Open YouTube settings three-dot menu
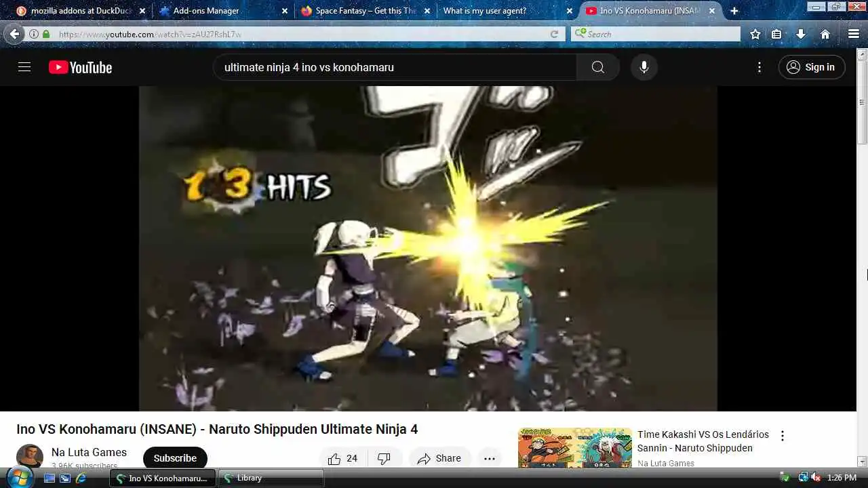 (x=759, y=67)
